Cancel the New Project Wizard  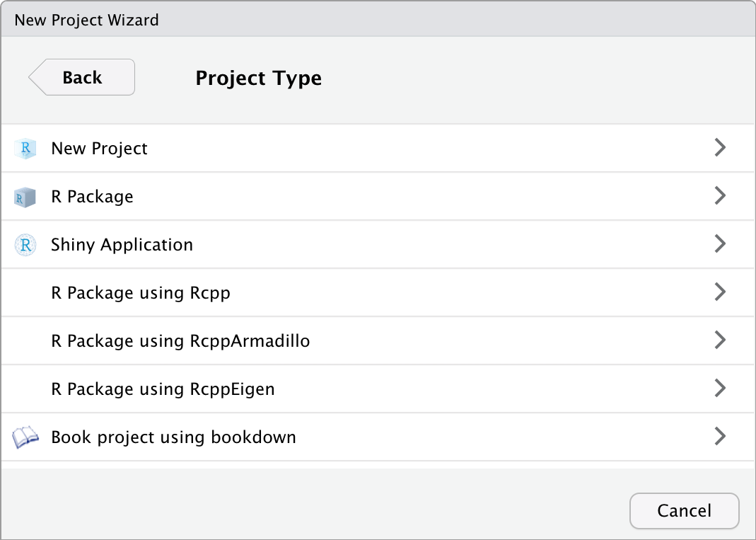pos(684,511)
